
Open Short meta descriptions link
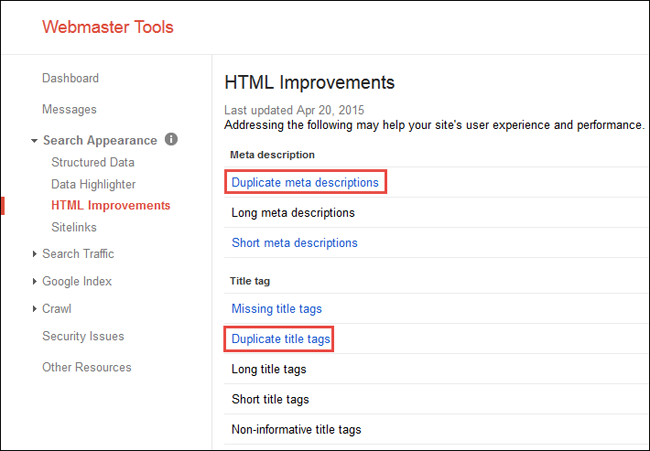tap(294, 243)
